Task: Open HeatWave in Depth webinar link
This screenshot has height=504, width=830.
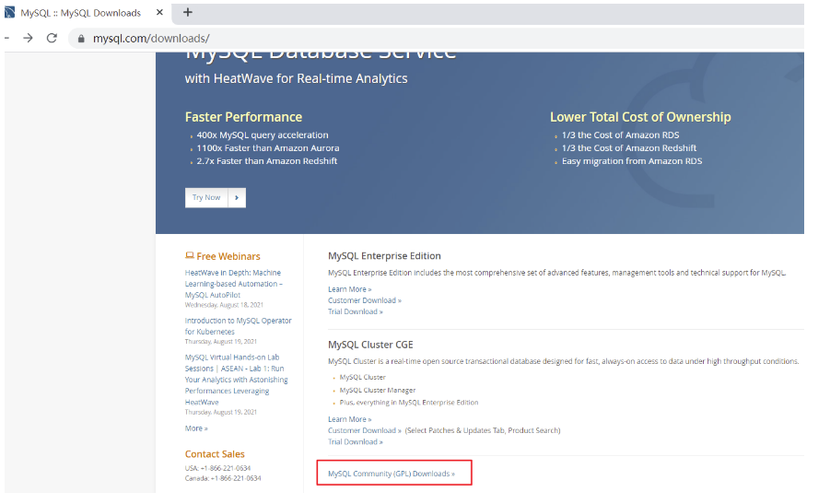Action: point(233,284)
